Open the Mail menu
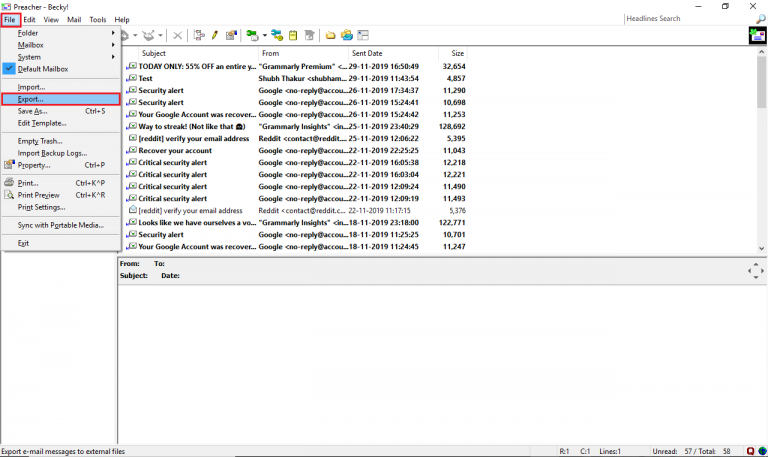768x457 pixels. 74,20
